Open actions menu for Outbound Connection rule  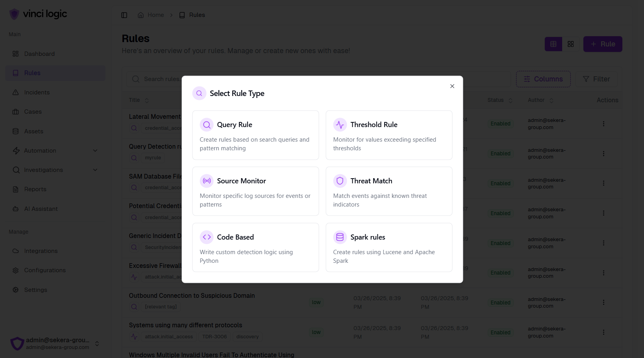pyautogui.click(x=603, y=303)
